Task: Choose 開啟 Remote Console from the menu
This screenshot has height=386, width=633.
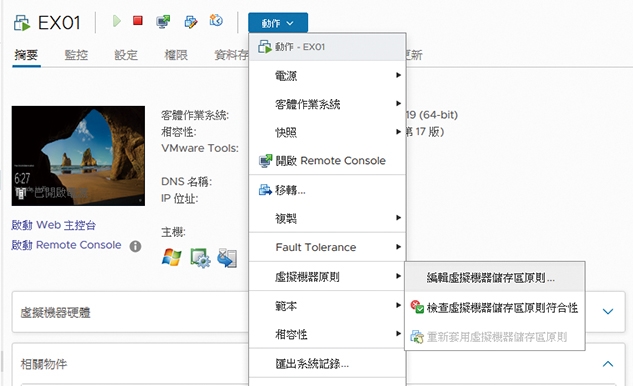Action: click(327, 161)
